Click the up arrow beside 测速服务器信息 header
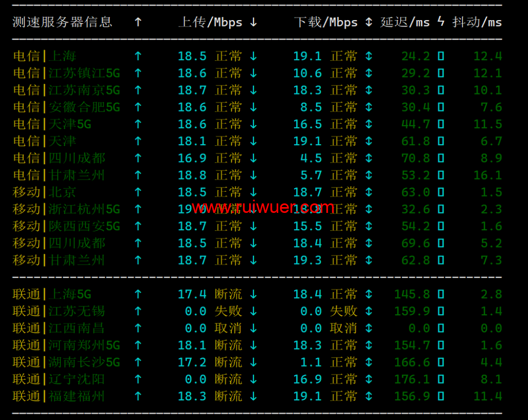 138,22
